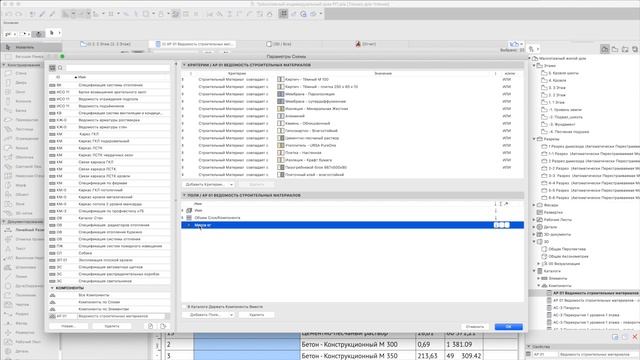Select the 'Все Компоненты' scheme row

109,295
